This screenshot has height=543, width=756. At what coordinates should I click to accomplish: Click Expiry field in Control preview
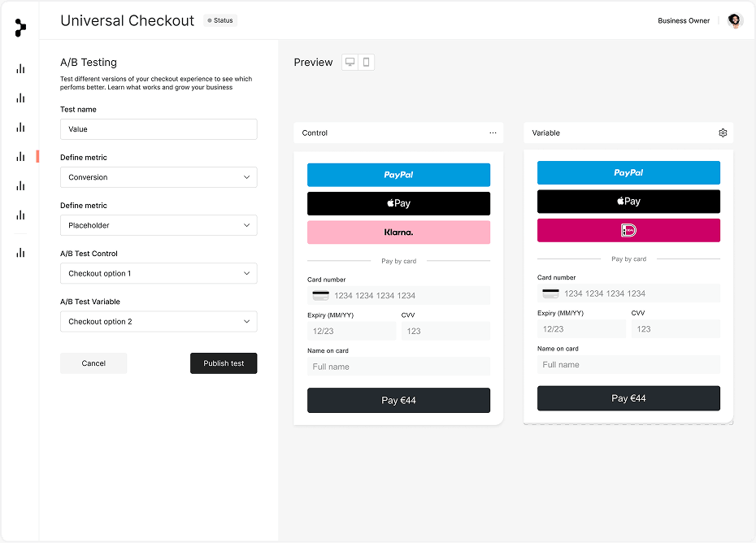coord(351,332)
